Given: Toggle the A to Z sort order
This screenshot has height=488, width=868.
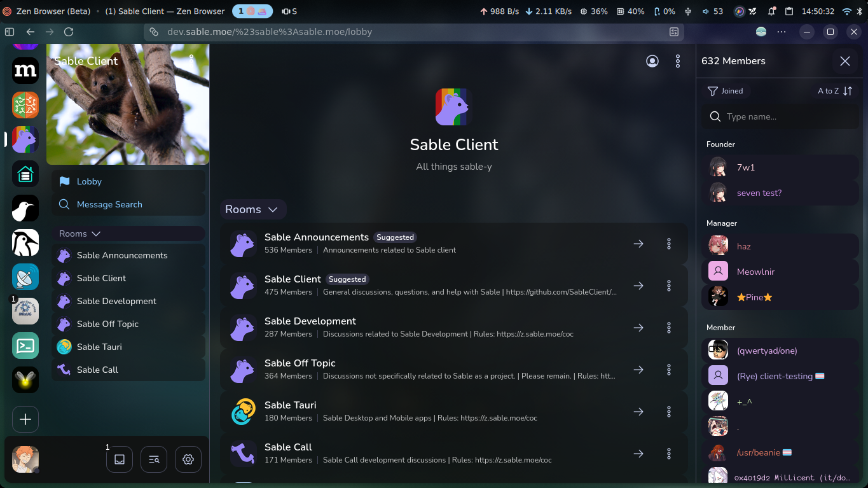Looking at the screenshot, I should pos(835,91).
